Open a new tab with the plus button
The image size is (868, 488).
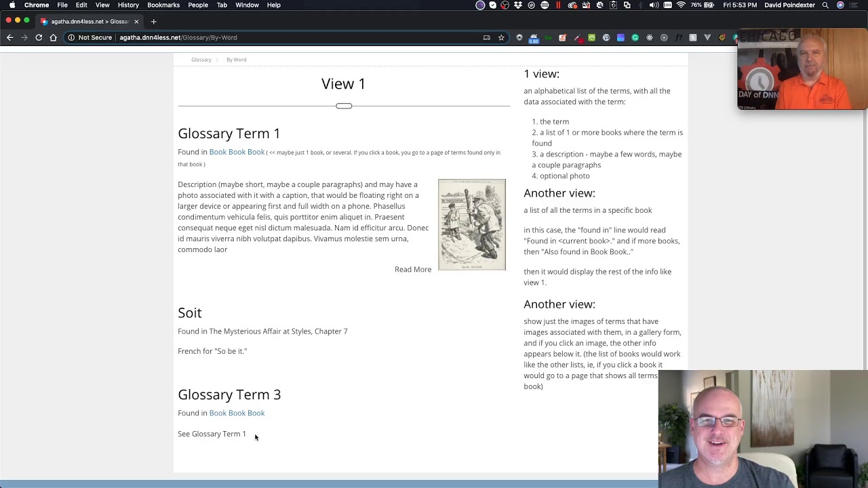click(x=153, y=22)
